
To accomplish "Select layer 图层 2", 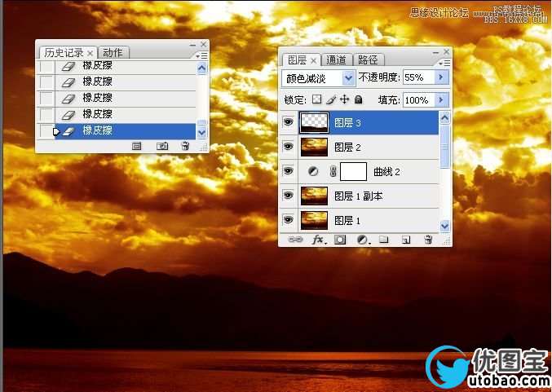I will 369,147.
